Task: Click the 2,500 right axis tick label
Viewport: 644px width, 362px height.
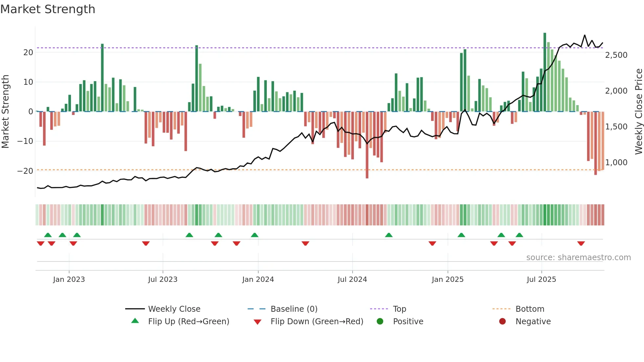Action: coord(616,55)
